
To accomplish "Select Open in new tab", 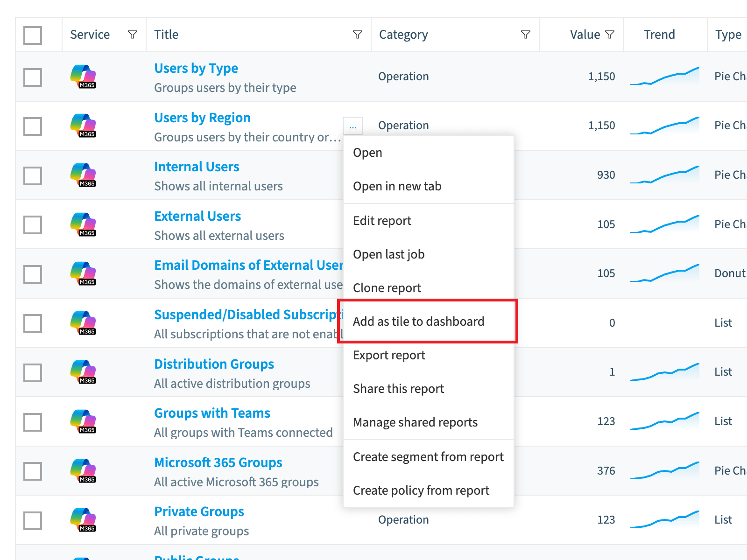I will [x=429, y=186].
